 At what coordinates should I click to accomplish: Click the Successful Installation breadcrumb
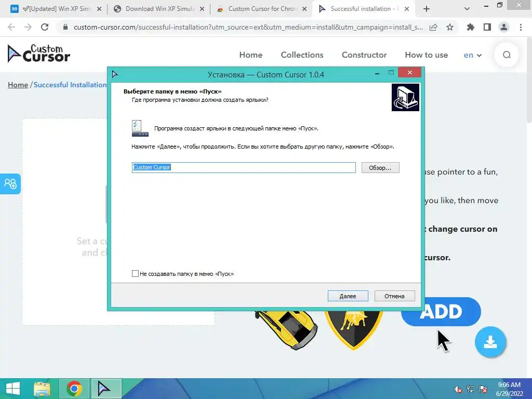(x=70, y=85)
